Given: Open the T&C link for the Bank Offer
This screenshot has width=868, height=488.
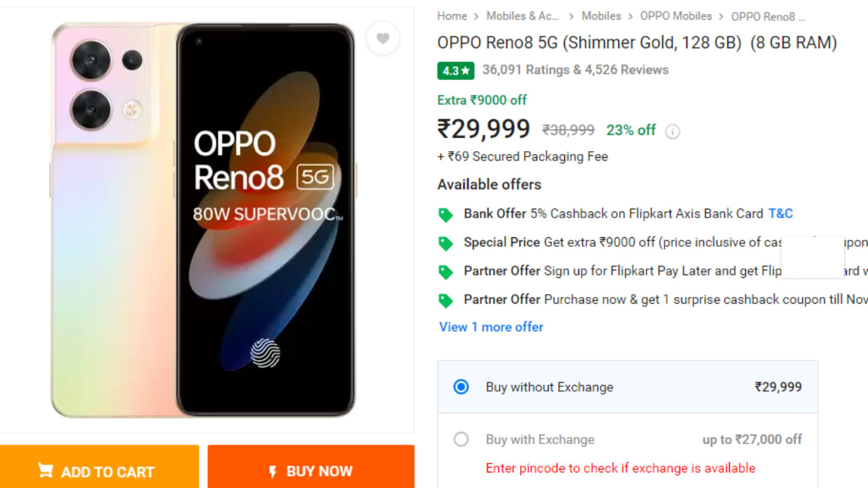Looking at the screenshot, I should coord(780,213).
